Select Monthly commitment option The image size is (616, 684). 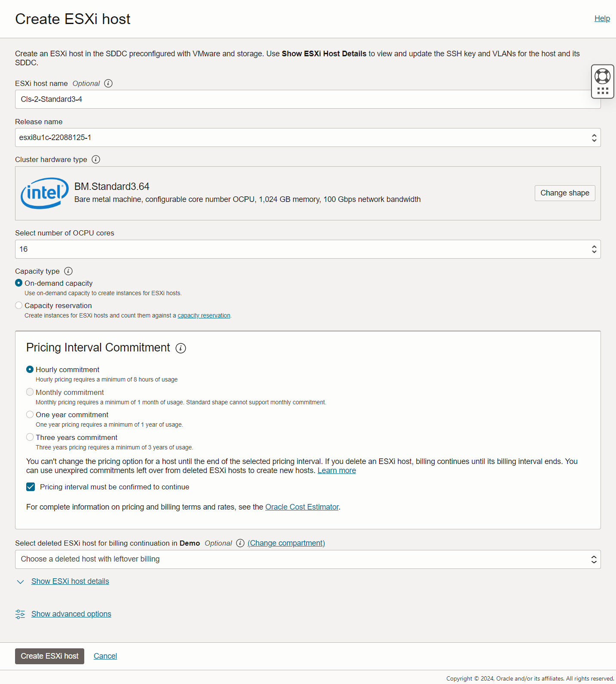tap(30, 392)
